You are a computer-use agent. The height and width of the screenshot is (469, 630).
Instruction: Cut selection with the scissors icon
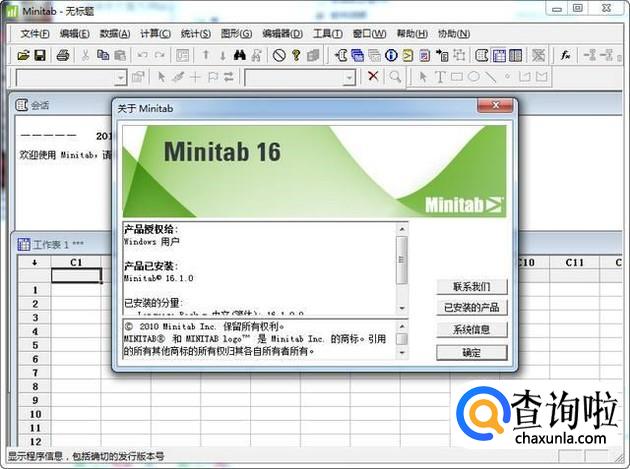coord(85,55)
